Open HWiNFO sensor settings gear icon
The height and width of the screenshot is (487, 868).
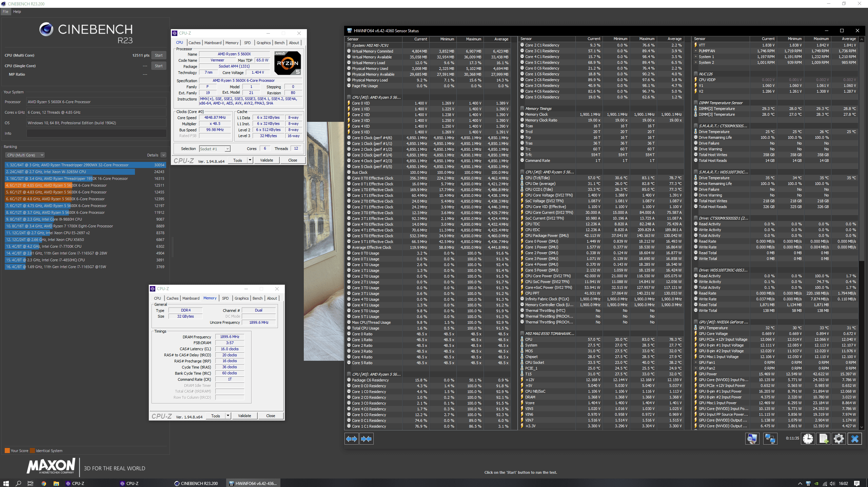coord(839,439)
